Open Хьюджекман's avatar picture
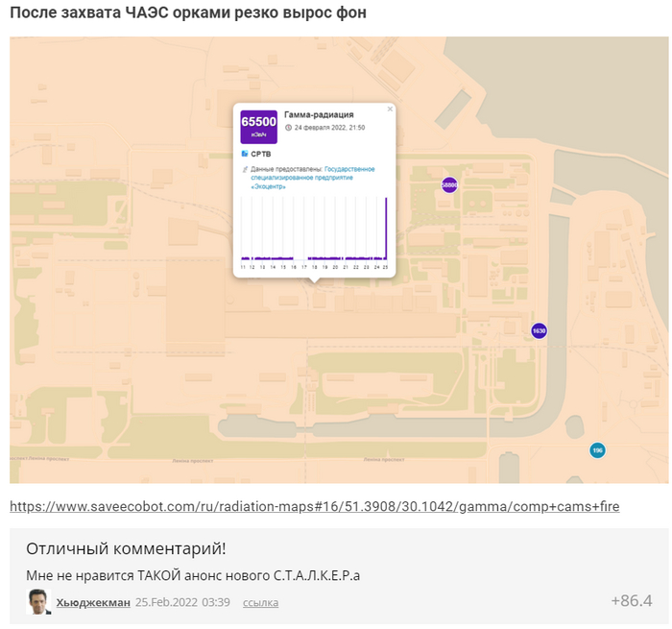Screen dimensions: 672x629 [38, 602]
